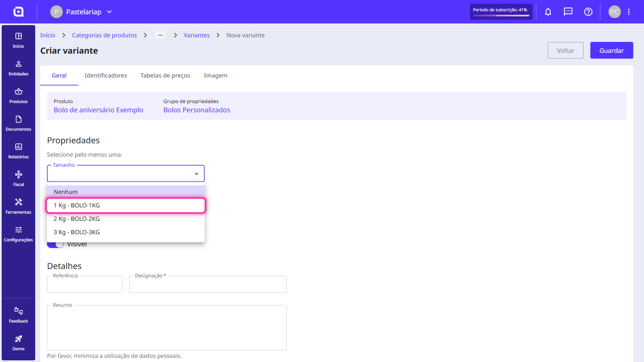Viewport: 644px width, 362px height.
Task: Open the help question mark icon
Action: 588,12
